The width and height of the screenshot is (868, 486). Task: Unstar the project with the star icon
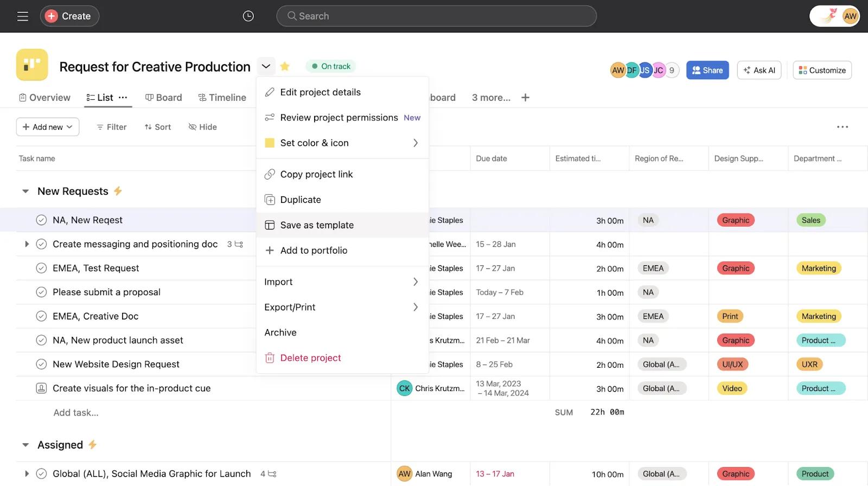click(x=285, y=66)
